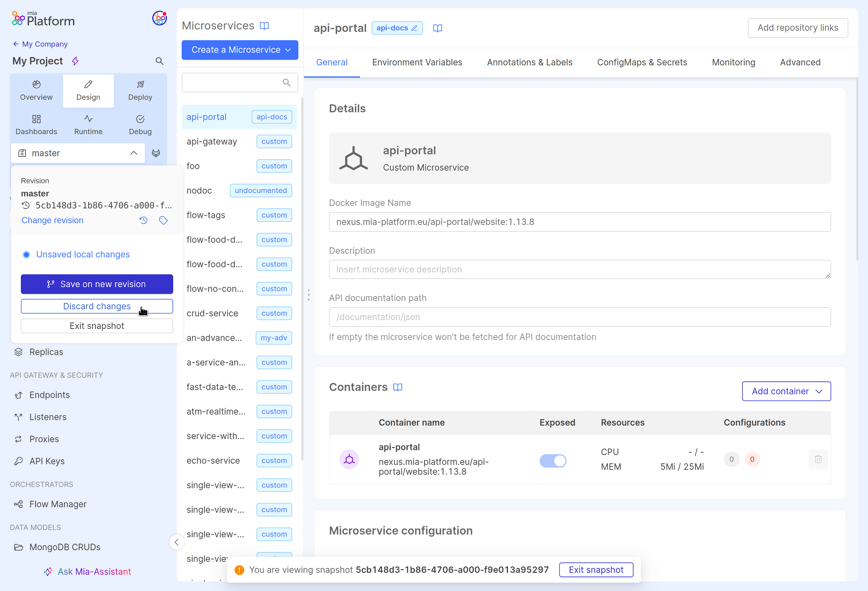
Task: Click Add repository links
Action: pyautogui.click(x=798, y=28)
